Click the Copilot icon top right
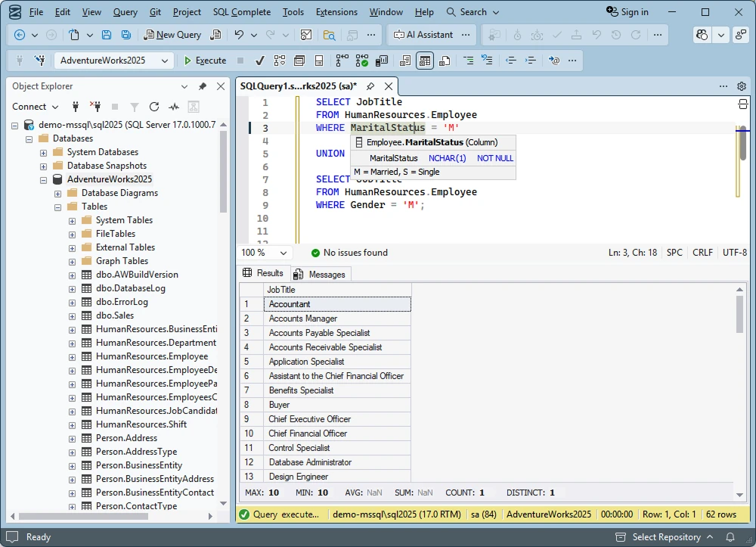 click(702, 35)
